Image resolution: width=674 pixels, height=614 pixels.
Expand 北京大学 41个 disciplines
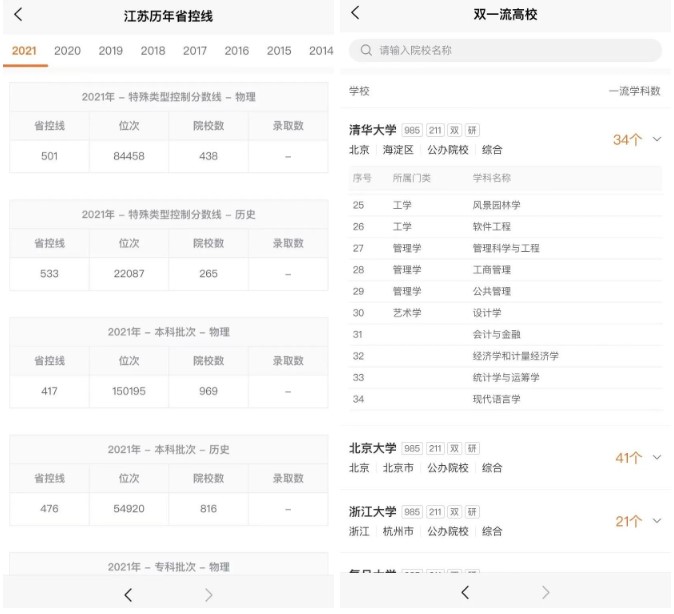click(656, 457)
